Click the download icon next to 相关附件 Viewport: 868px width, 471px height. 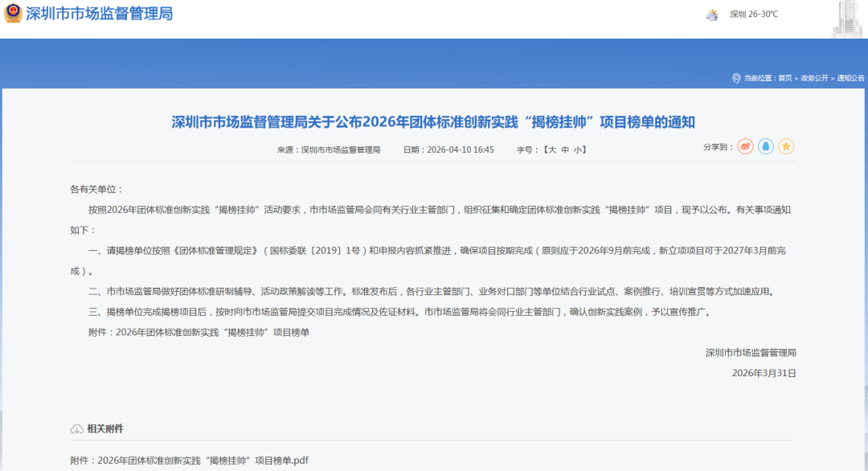click(x=76, y=428)
